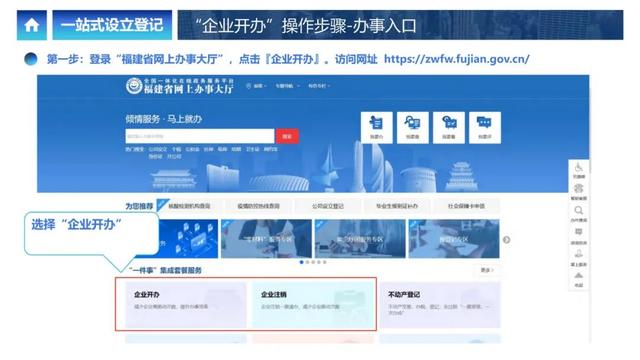Viewport: 640px width, 360px height.
Task: Click the home icon on the slide header
Action: [x=31, y=25]
